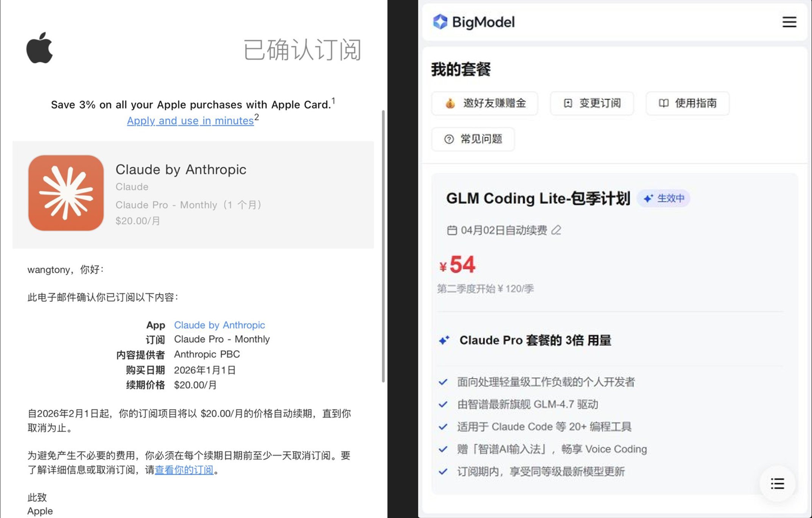The image size is (812, 518).
Task: Open 变更订阅 to change subscription
Action: 592,103
